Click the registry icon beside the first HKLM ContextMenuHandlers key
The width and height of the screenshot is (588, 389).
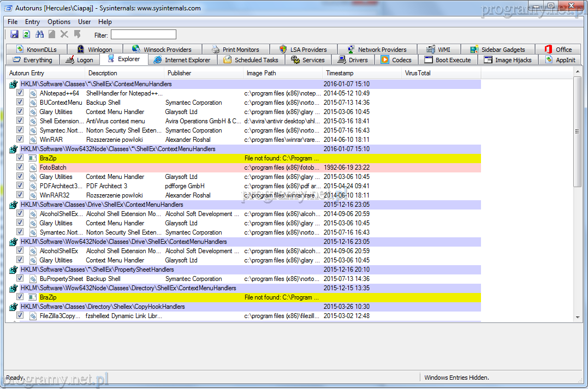[14, 84]
